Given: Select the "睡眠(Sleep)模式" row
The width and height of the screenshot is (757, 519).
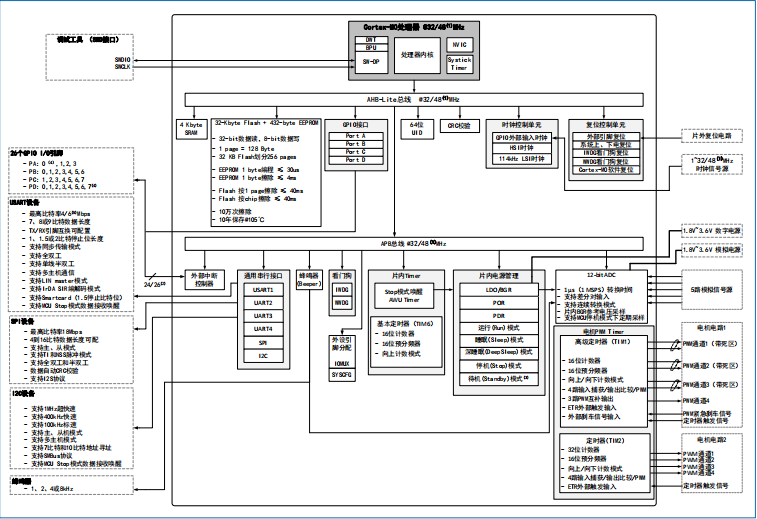Looking at the screenshot, I should 499,340.
